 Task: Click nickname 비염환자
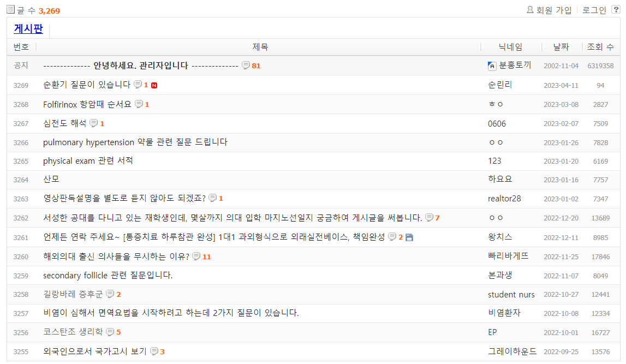tap(504, 313)
